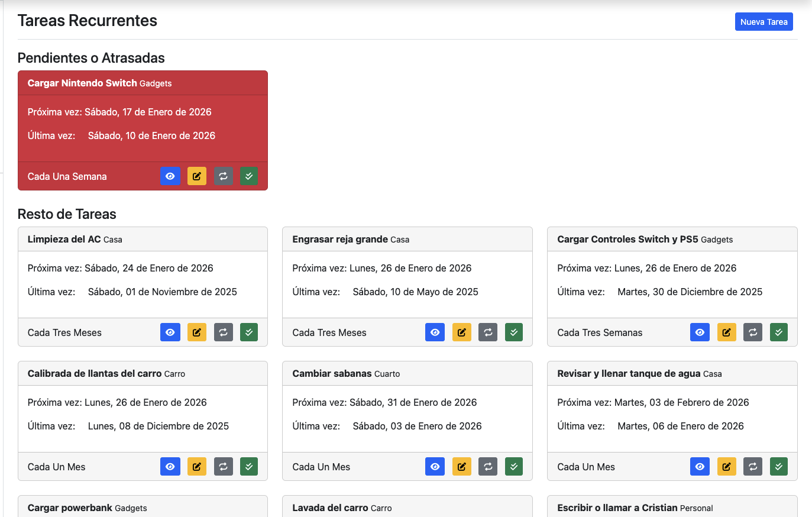View the Cambiar sabanas task details
The image size is (812, 517).
(435, 467)
